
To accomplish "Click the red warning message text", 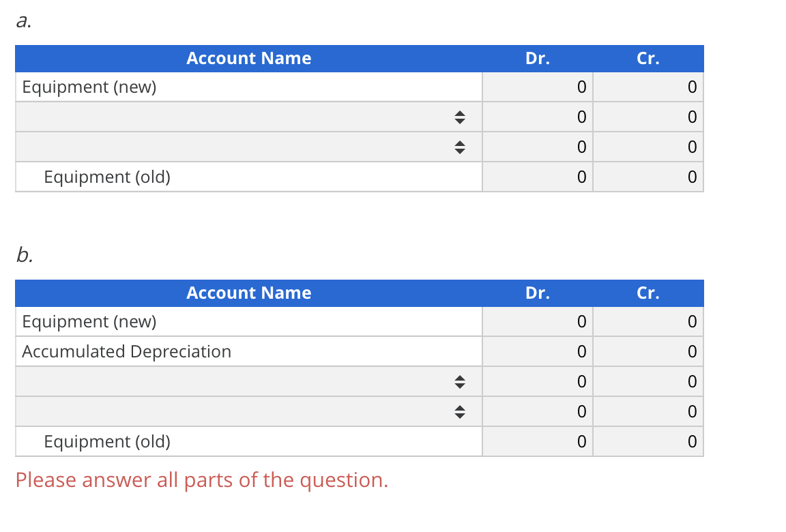I will (201, 480).
